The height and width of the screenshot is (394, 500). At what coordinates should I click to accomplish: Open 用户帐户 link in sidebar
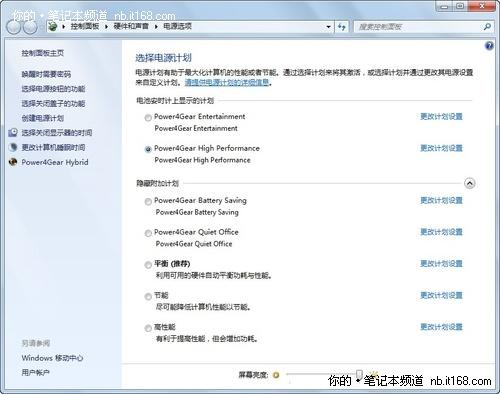click(36, 373)
